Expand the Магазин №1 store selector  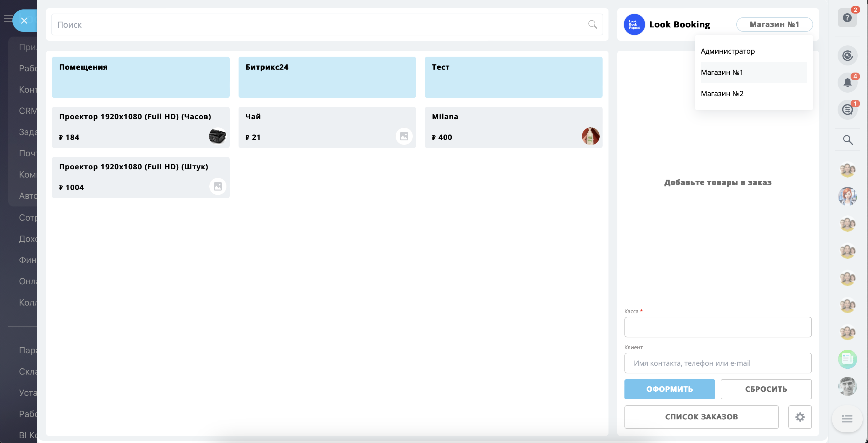pos(774,24)
